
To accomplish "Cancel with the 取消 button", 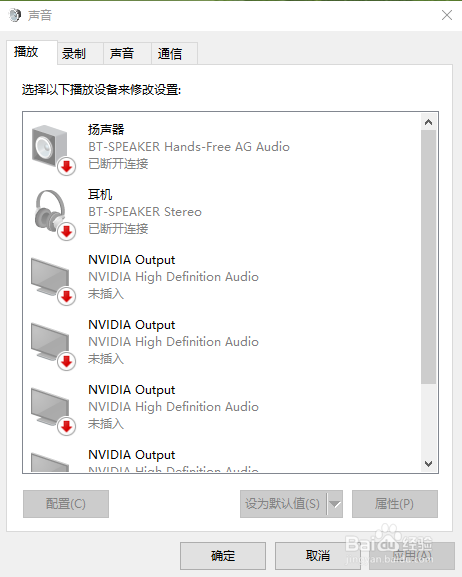I will (x=318, y=556).
